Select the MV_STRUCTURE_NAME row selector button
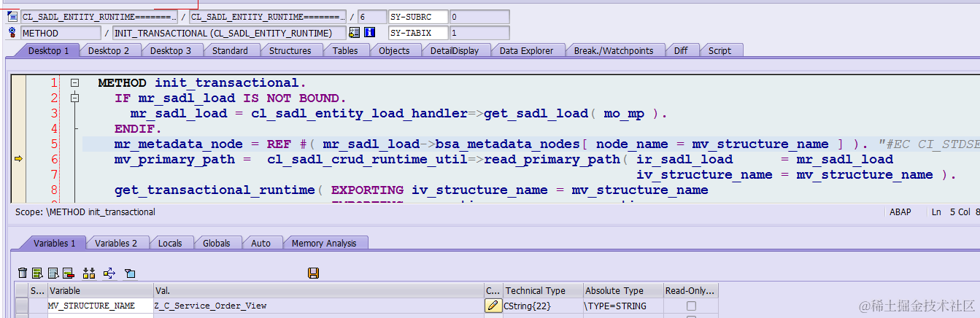Image resolution: width=980 pixels, height=318 pixels. tap(22, 306)
